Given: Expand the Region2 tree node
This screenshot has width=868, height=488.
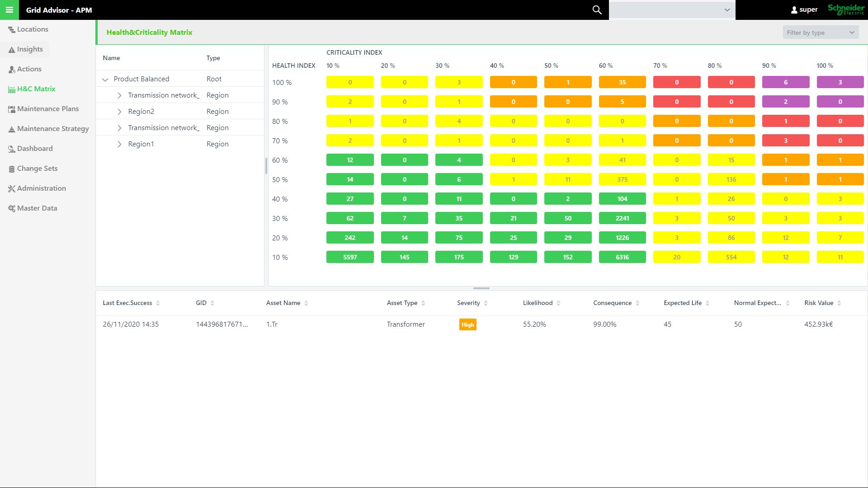Looking at the screenshot, I should click(120, 111).
